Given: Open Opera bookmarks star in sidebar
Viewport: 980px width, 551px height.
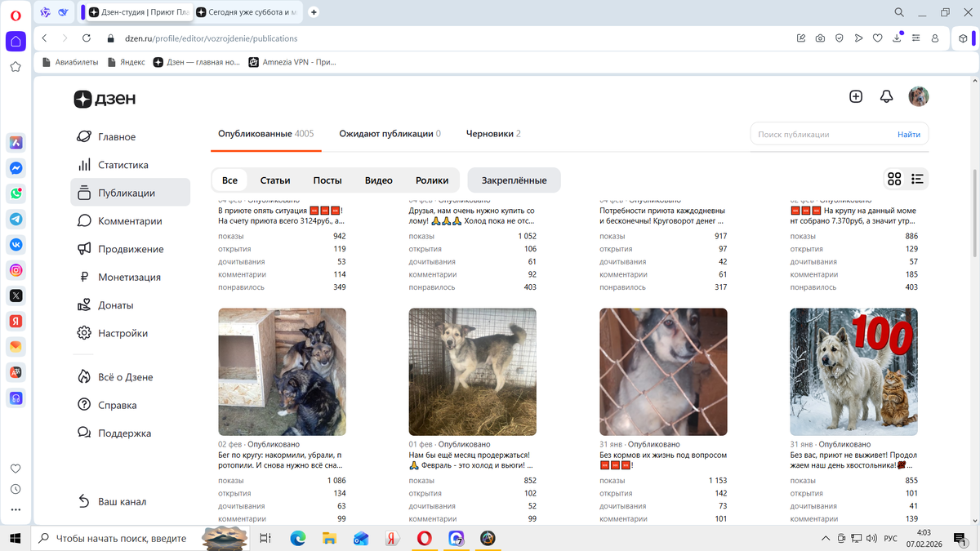Looking at the screenshot, I should (16, 67).
